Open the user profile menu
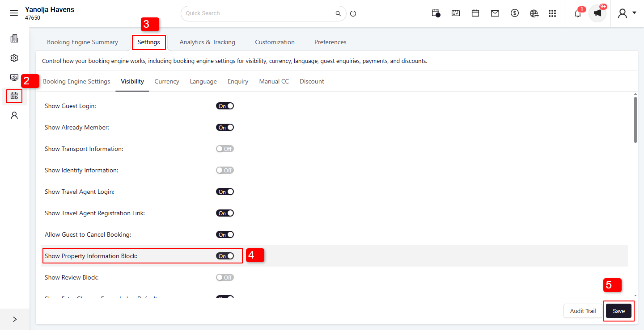This screenshot has width=644, height=330. pyautogui.click(x=627, y=13)
